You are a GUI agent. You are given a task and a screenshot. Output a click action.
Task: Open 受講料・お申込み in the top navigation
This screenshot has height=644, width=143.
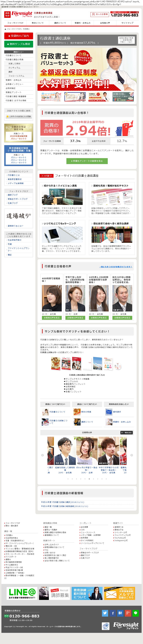[82, 23]
